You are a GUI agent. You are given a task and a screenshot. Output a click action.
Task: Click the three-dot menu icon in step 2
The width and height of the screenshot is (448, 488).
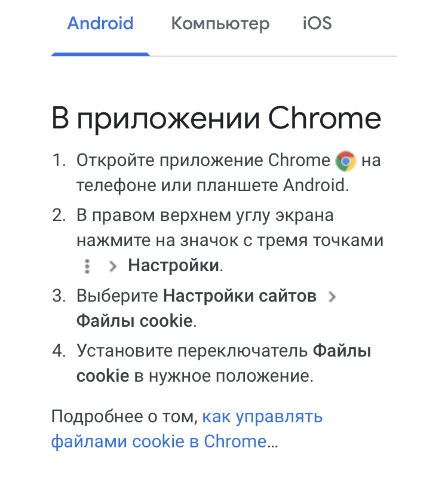(88, 266)
